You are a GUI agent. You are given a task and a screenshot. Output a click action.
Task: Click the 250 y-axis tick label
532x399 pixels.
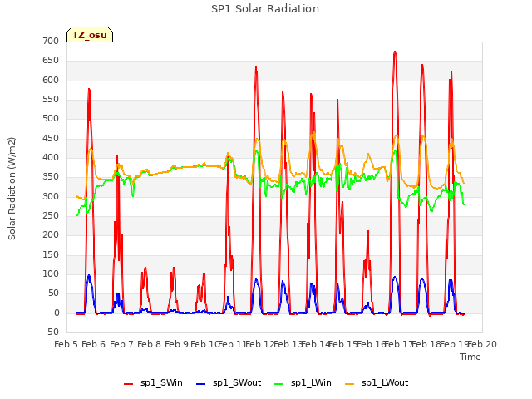[51, 216]
